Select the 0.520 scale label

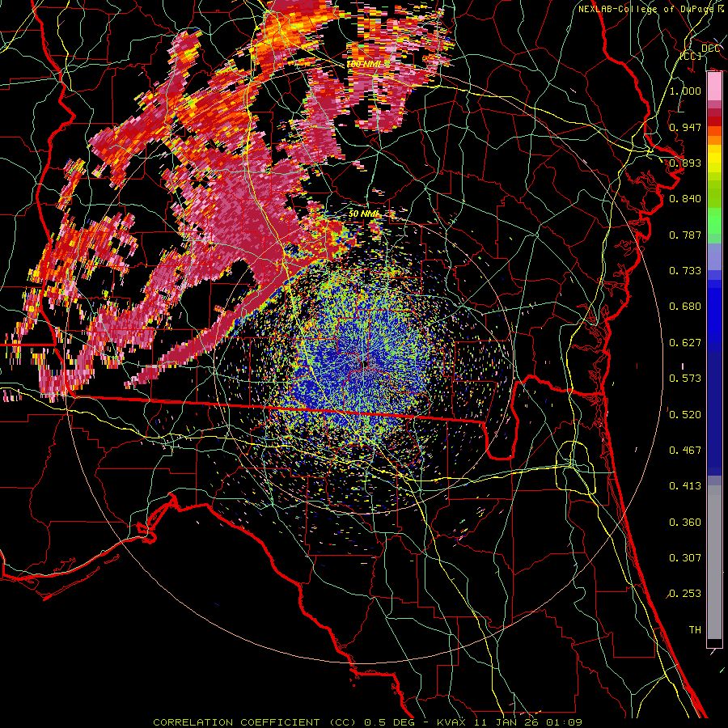point(685,415)
